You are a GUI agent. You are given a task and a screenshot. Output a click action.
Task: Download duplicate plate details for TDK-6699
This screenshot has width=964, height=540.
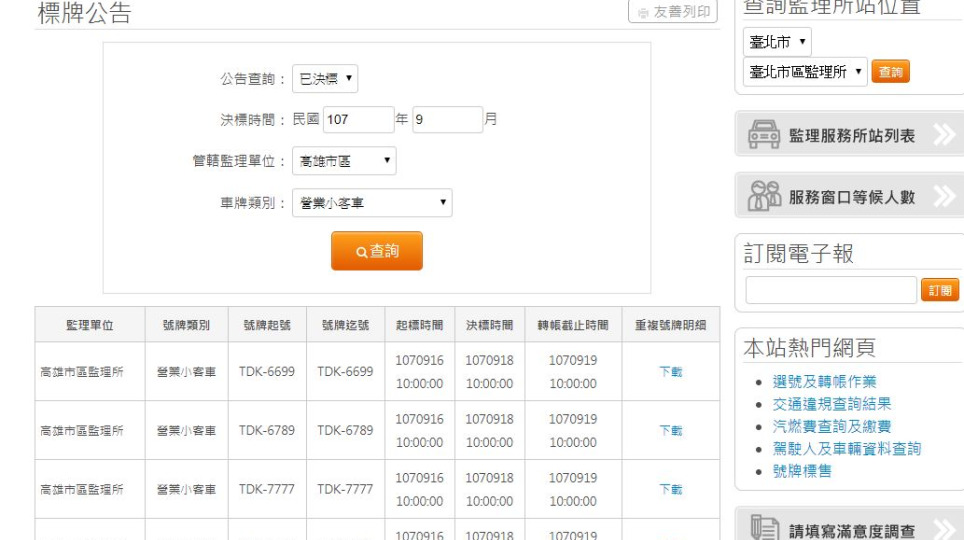pos(670,372)
